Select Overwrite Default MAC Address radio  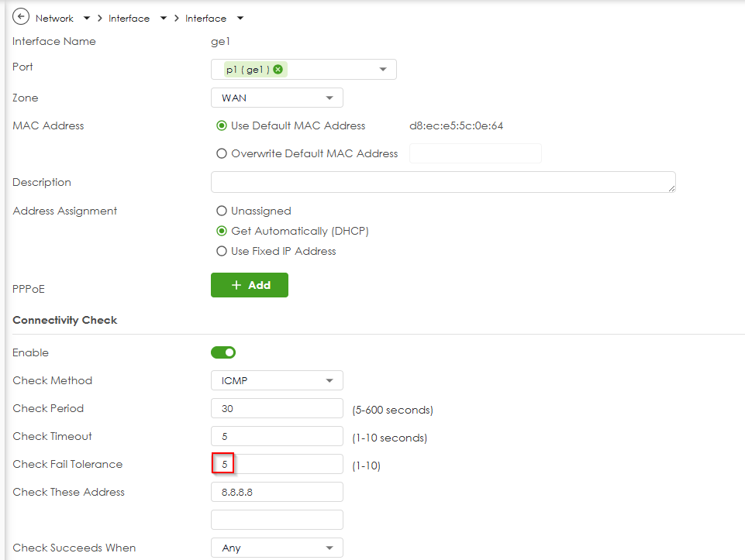click(222, 154)
